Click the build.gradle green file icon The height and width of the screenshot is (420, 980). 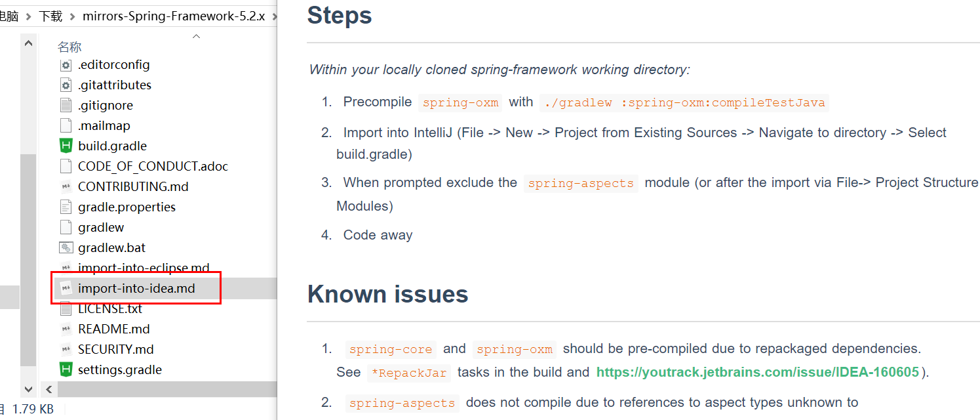tap(66, 146)
